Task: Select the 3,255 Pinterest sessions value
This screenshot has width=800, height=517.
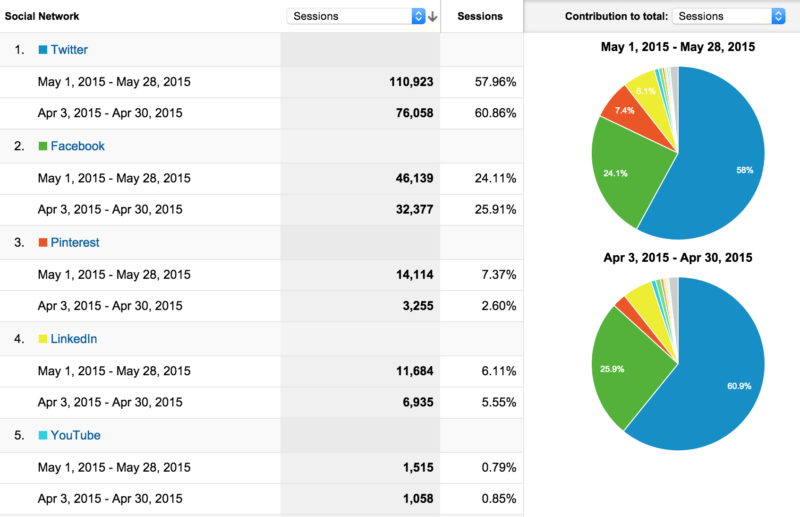Action: [418, 306]
